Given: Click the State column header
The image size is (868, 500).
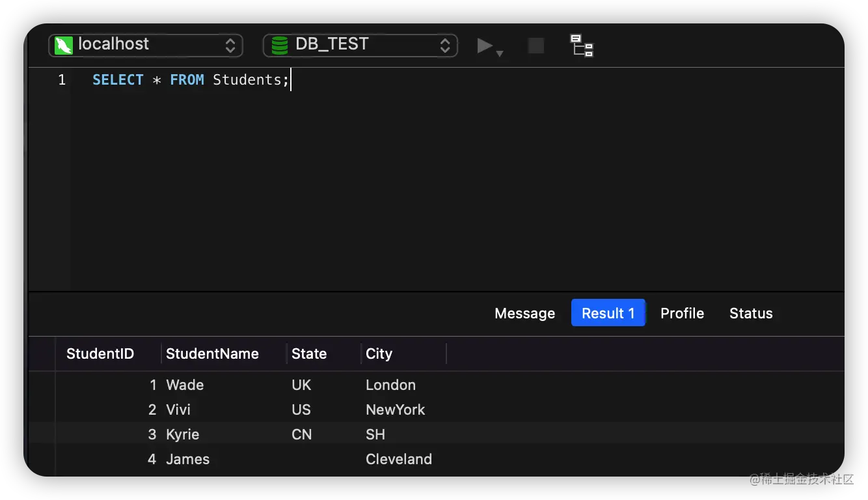Looking at the screenshot, I should point(323,354).
